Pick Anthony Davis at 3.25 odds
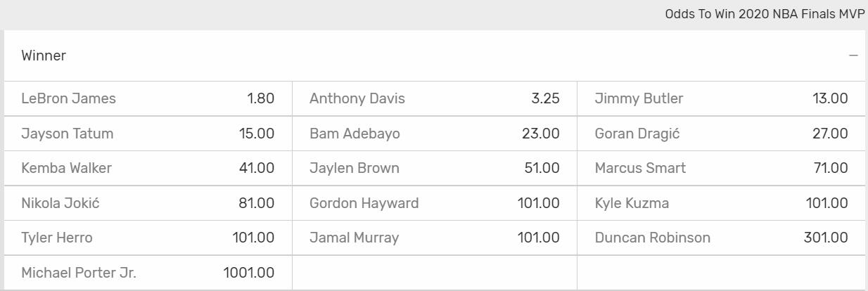Screen dimensions: 868x291 click(x=434, y=98)
